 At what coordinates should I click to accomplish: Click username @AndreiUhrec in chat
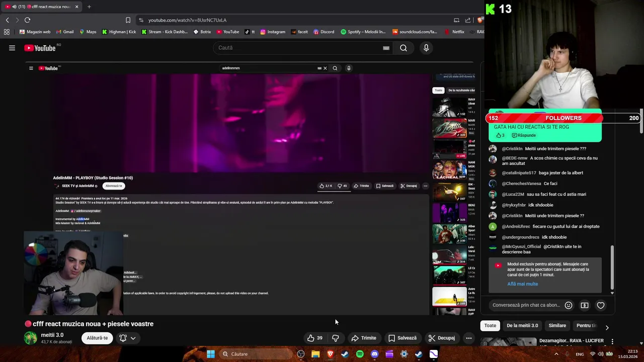coord(516,226)
